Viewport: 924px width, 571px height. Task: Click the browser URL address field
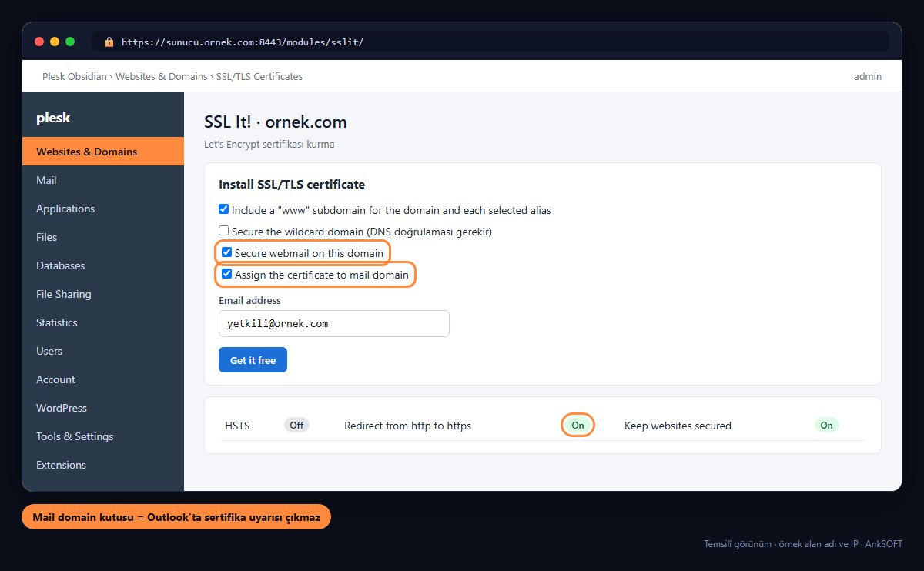coord(490,42)
